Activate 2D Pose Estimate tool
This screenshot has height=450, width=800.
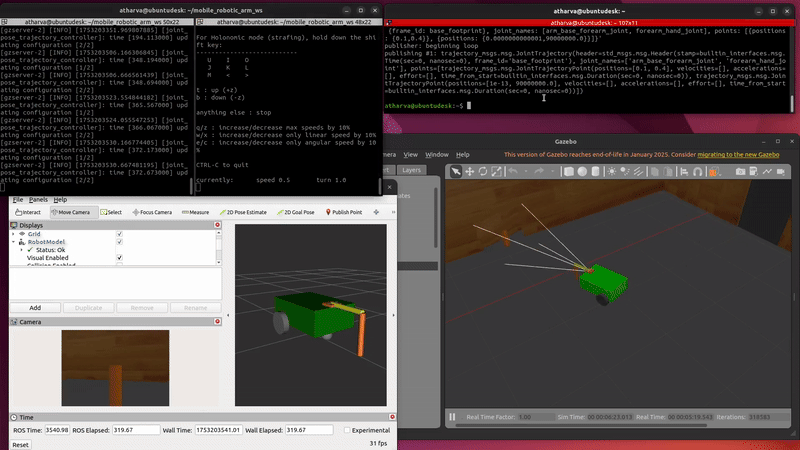(243, 212)
